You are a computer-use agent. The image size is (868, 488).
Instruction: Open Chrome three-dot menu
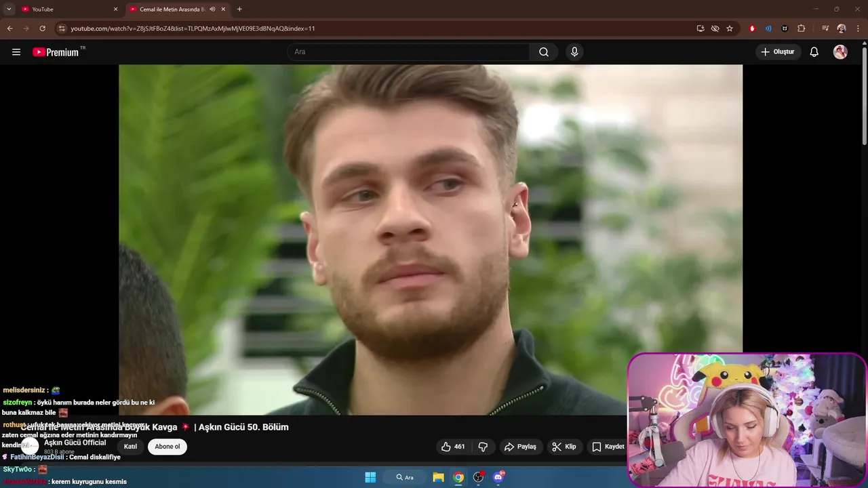pyautogui.click(x=858, y=28)
